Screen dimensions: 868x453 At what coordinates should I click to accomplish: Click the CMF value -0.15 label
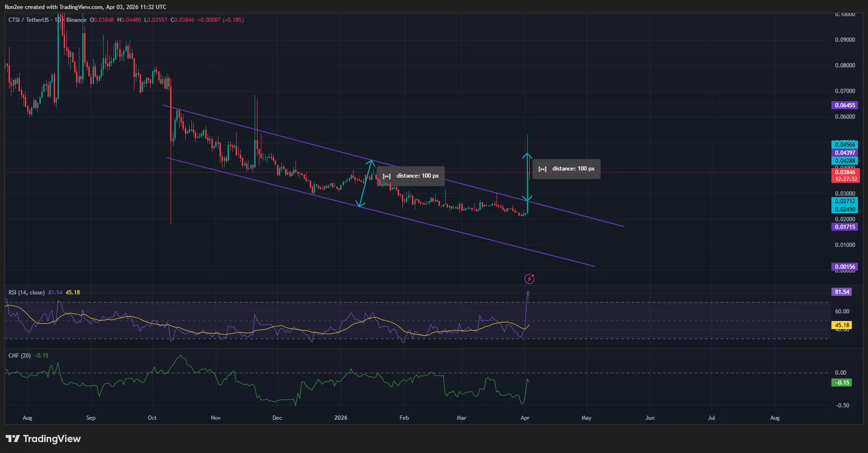coord(842,382)
